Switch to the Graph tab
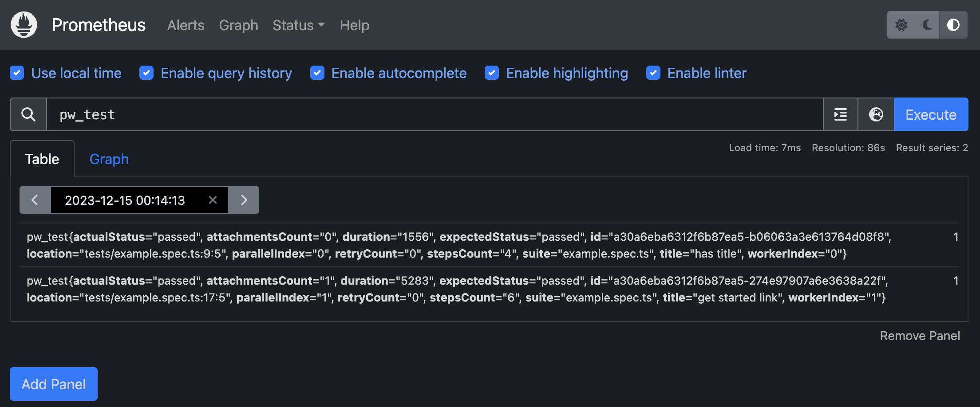980x407 pixels. [x=109, y=159]
